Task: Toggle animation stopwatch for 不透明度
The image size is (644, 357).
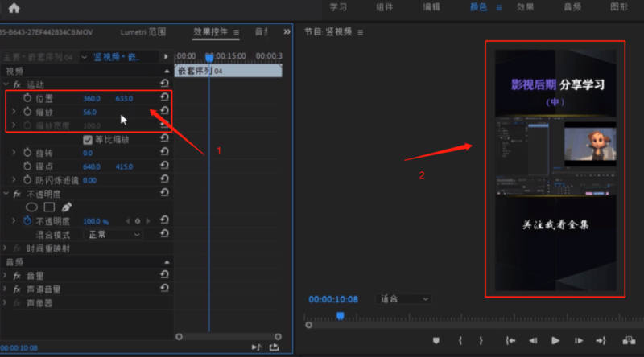Action: tap(27, 221)
